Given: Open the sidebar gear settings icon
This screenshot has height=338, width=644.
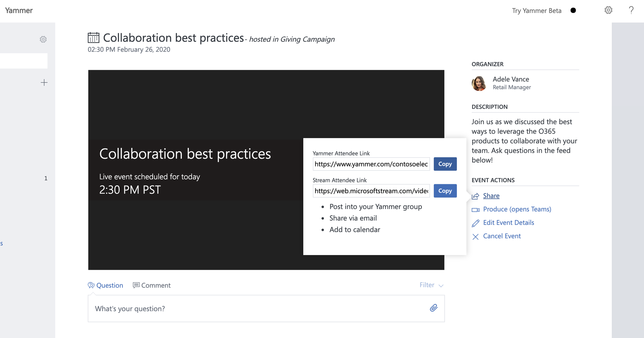Looking at the screenshot, I should click(x=43, y=39).
